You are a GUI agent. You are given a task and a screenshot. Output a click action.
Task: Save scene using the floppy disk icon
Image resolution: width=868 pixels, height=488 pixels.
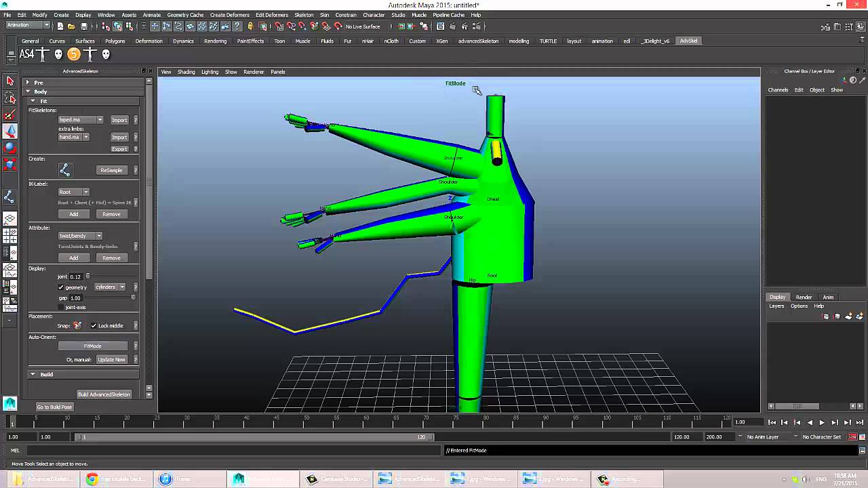(83, 26)
